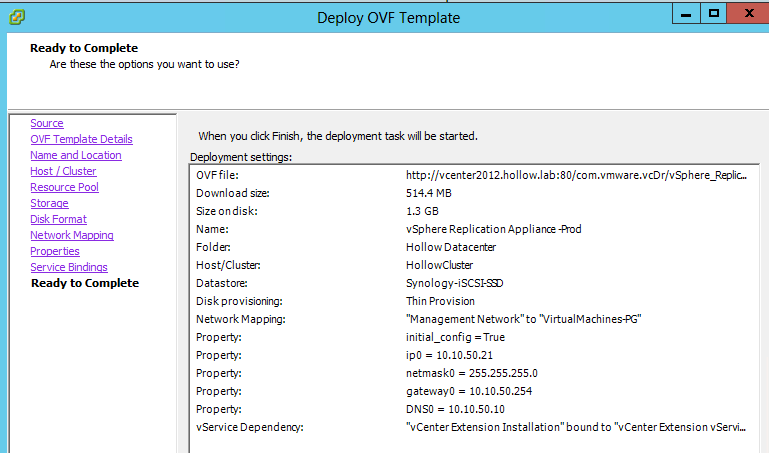Return to Name and Location step
The width and height of the screenshot is (769, 453).
(x=76, y=155)
